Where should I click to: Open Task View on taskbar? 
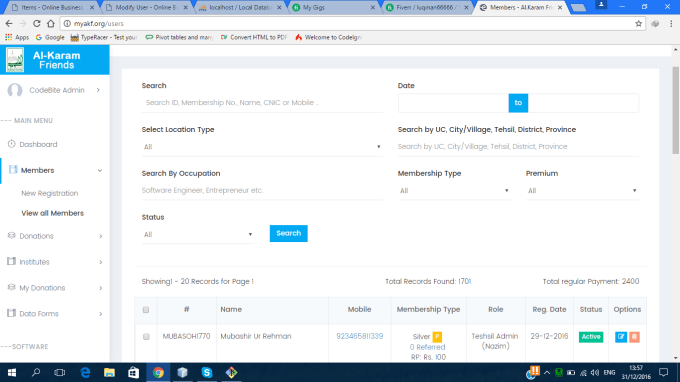point(59,372)
